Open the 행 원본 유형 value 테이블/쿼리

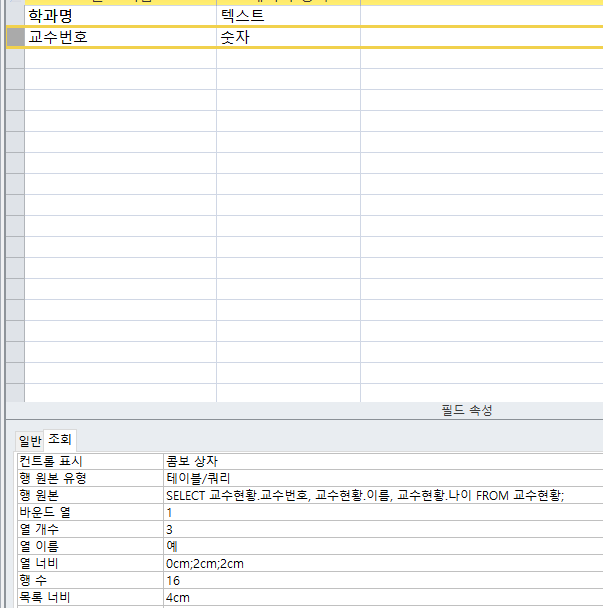(x=380, y=479)
